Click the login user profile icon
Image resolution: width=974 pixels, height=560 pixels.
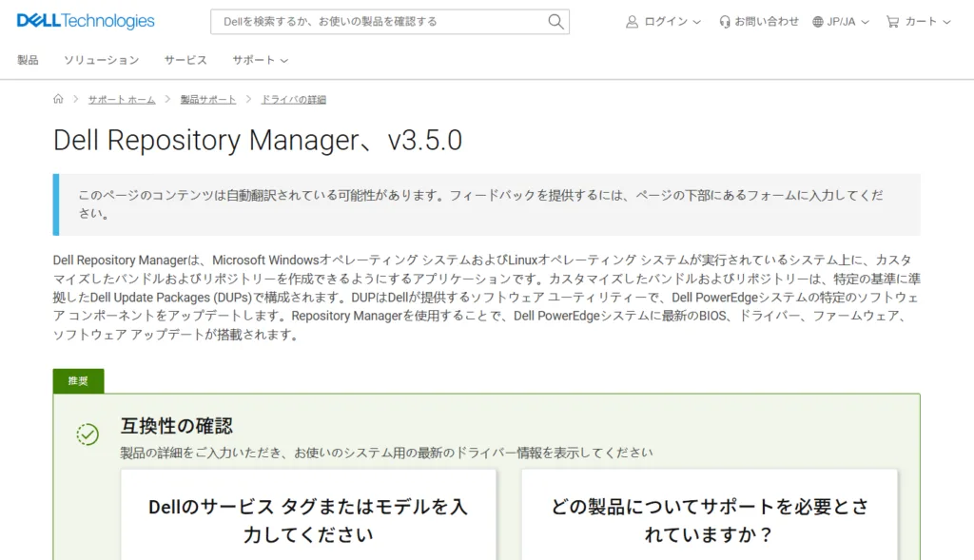click(x=632, y=21)
